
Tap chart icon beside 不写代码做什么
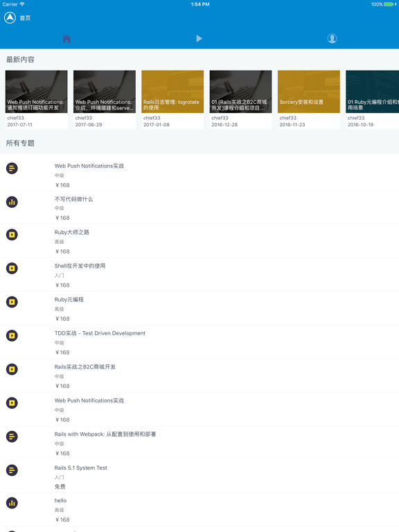12,202
